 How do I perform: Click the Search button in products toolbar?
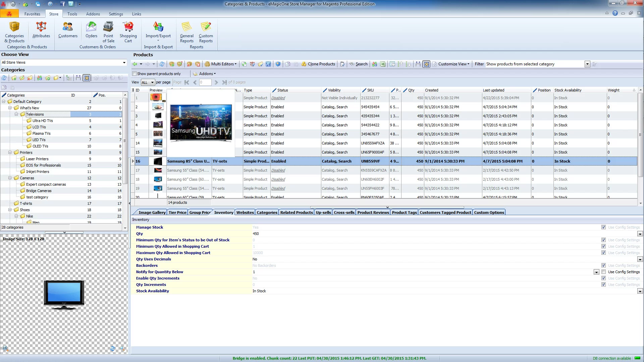click(x=358, y=64)
